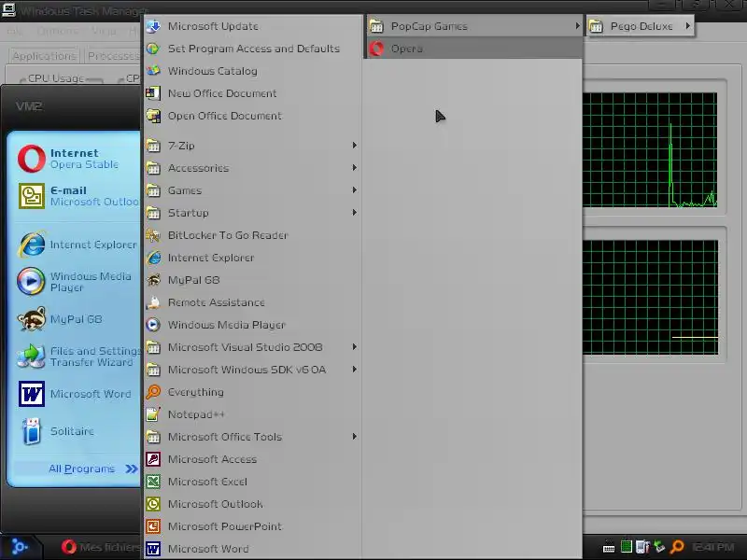The width and height of the screenshot is (747, 560).
Task: Switch to Task Manager Applications tab
Action: click(x=44, y=56)
